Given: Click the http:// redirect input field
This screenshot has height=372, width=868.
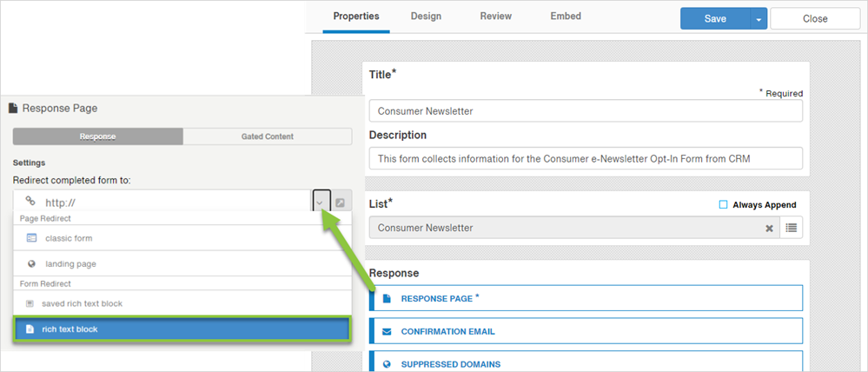Looking at the screenshot, I should coord(162,202).
